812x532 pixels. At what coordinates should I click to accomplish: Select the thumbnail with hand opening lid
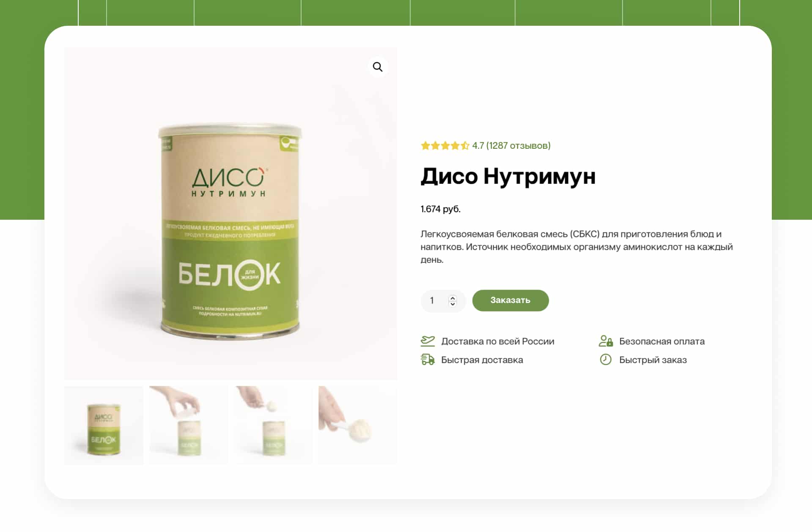pos(189,426)
